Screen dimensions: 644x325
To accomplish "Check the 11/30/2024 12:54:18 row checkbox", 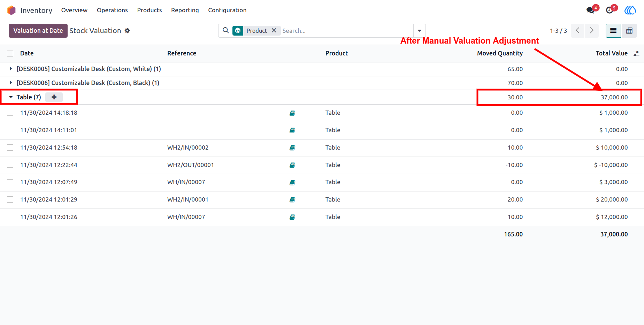I will [10, 148].
